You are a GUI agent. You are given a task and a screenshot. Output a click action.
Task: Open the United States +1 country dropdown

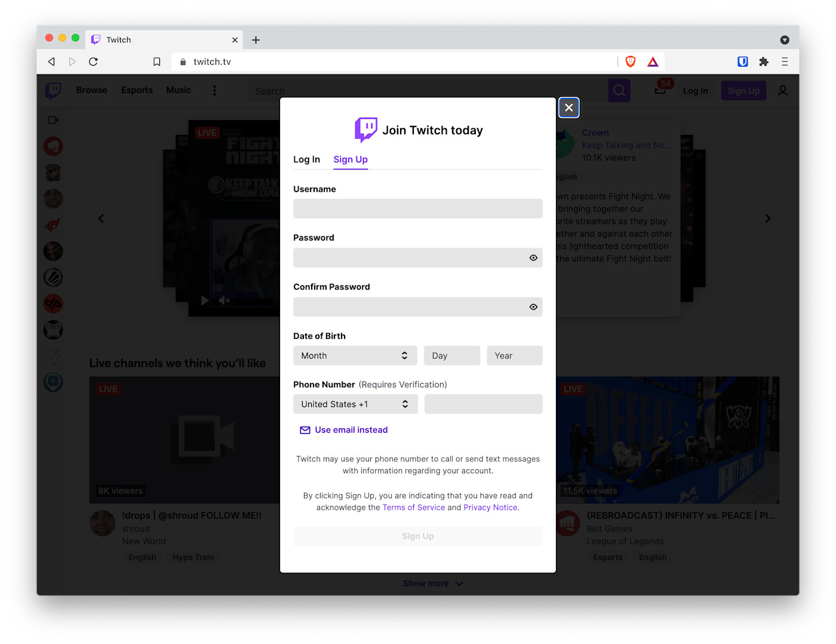click(355, 404)
